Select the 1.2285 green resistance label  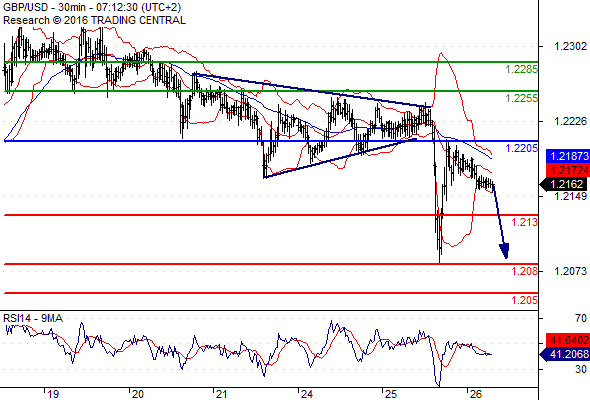click(x=521, y=69)
